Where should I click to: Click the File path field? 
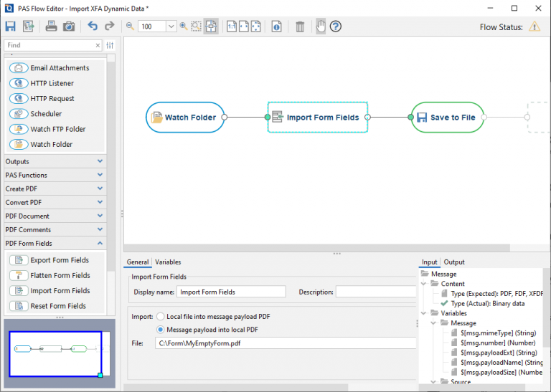pyautogui.click(x=286, y=343)
